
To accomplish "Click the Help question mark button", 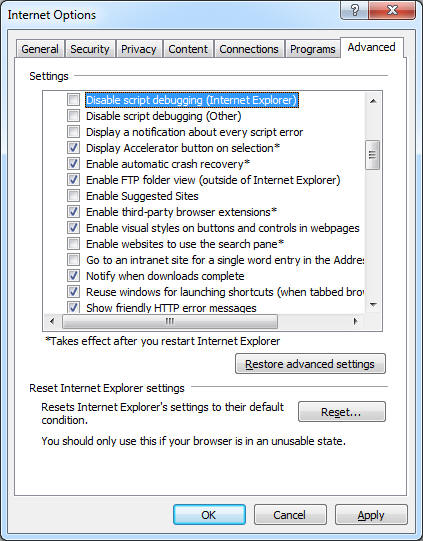I will tap(354, 10).
